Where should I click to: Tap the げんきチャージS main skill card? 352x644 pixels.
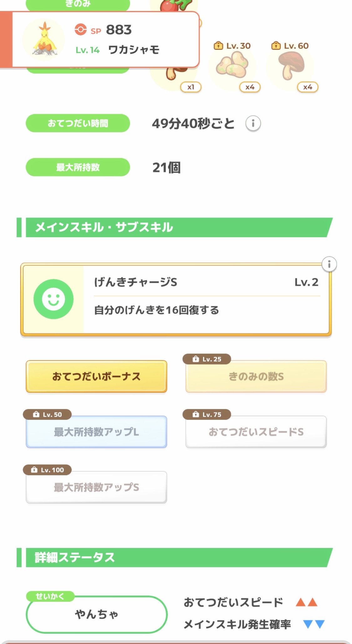click(200, 299)
